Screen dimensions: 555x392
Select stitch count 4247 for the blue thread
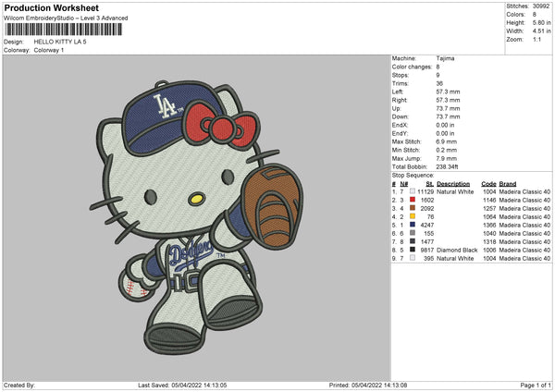pyautogui.click(x=427, y=225)
